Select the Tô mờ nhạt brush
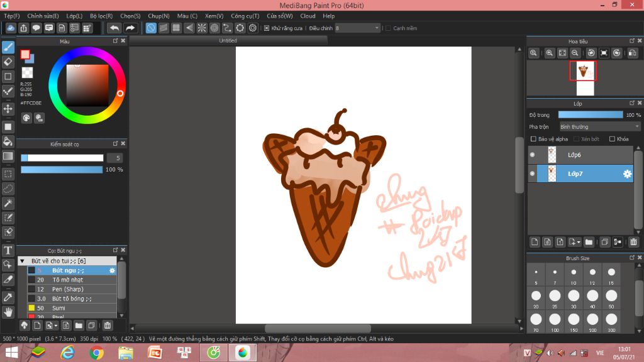Image resolution: width=644 pixels, height=362 pixels. [x=72, y=280]
